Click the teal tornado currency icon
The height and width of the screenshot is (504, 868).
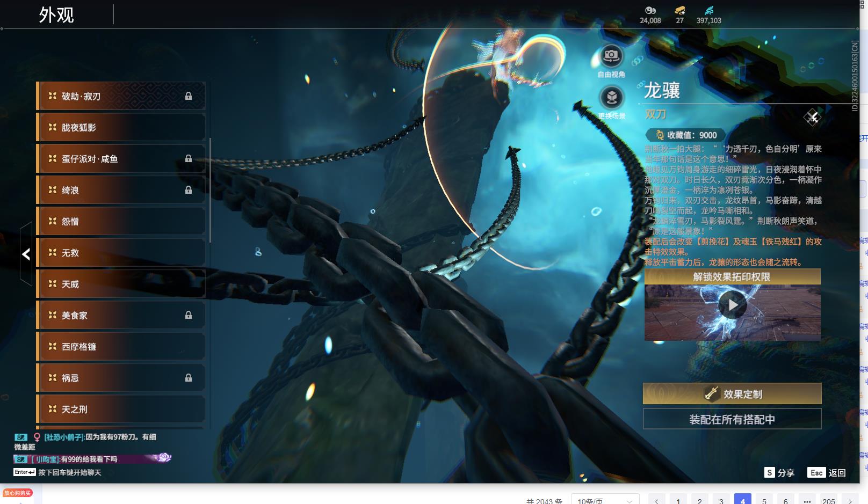[708, 10]
